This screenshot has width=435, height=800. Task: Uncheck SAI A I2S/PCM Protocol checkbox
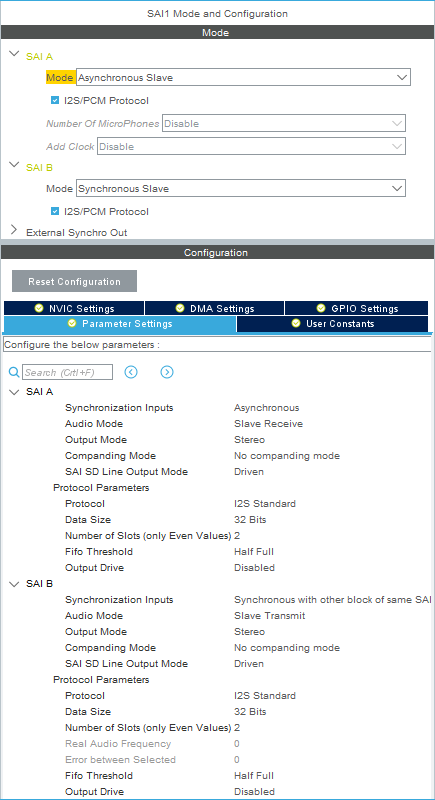tap(55, 101)
